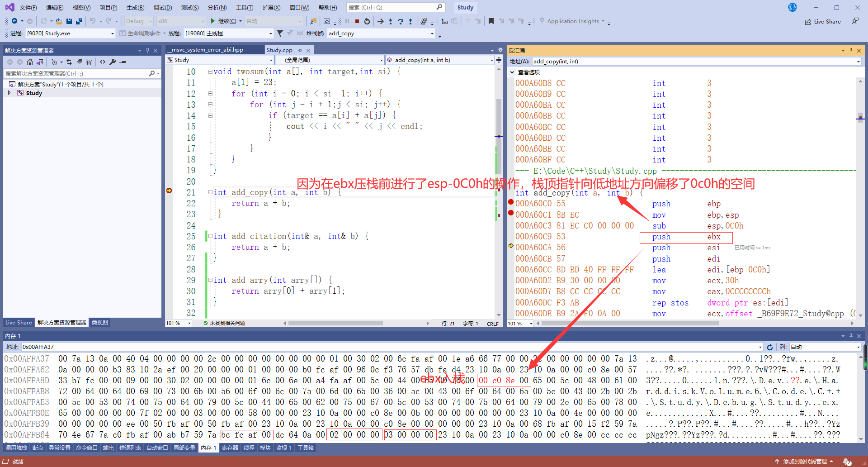Click the editor horizontal scrollbar
The height and width of the screenshot is (467, 868).
click(336, 323)
